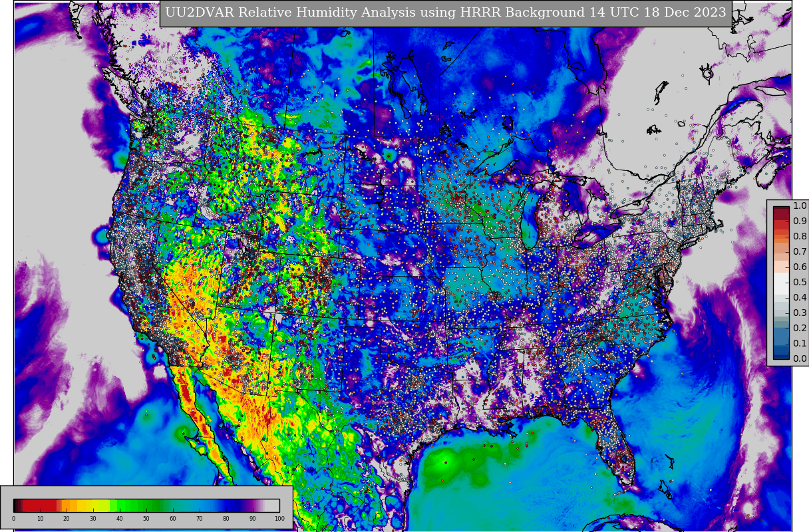809x532 pixels.
Task: Click the 0.9 label on vertical scale
Action: (800, 221)
